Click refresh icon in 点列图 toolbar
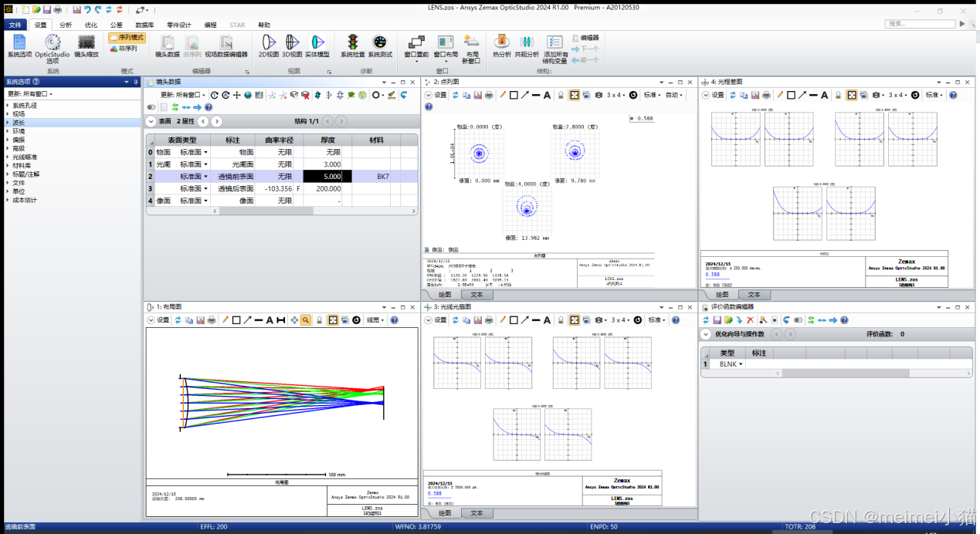The image size is (980, 534). (x=456, y=95)
